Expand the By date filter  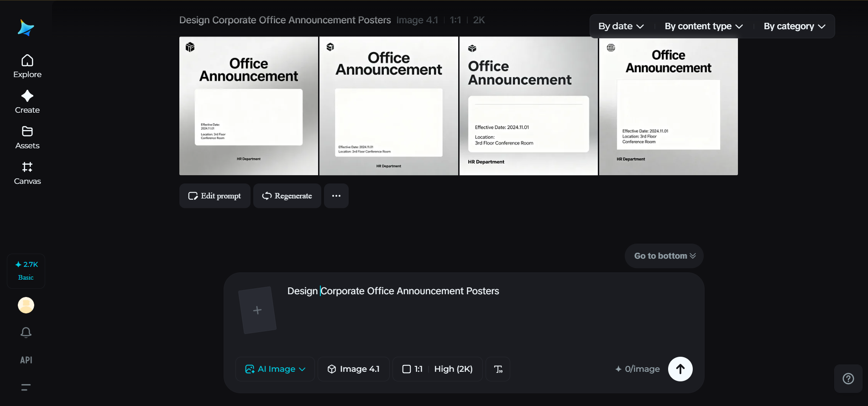point(621,26)
